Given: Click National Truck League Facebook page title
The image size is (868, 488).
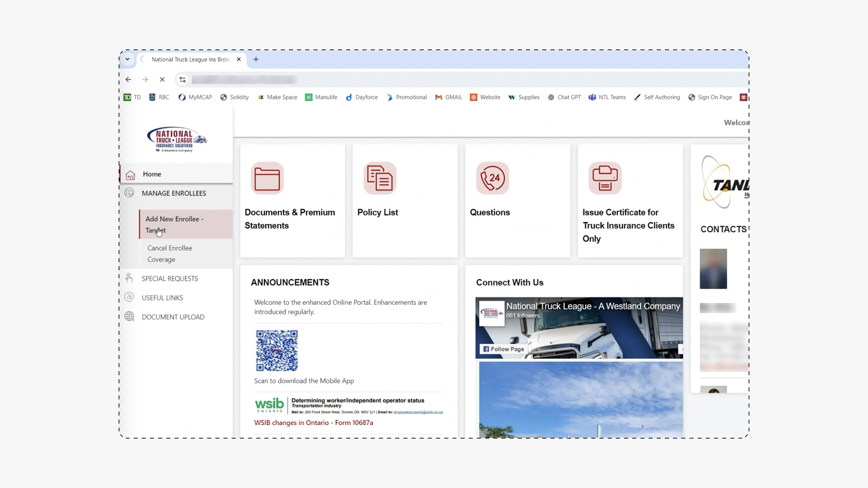Looking at the screenshot, I should click(x=593, y=306).
